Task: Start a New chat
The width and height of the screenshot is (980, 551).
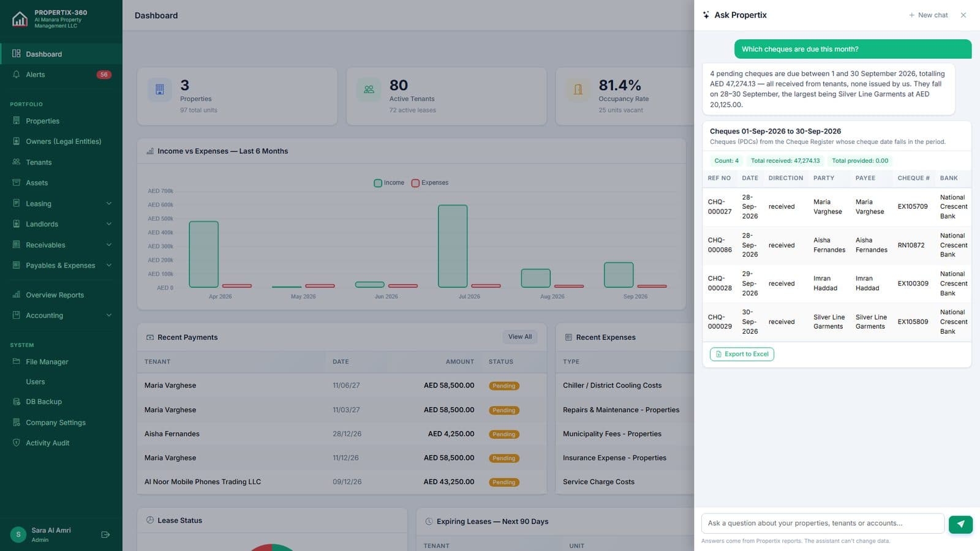Action: point(928,15)
